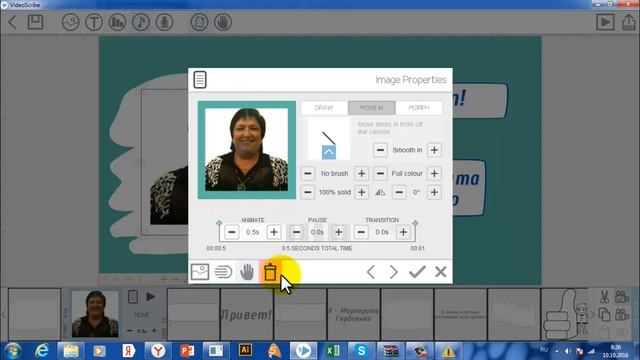Click the portrait preview in the dialog
640x360 pixels.
point(247,150)
